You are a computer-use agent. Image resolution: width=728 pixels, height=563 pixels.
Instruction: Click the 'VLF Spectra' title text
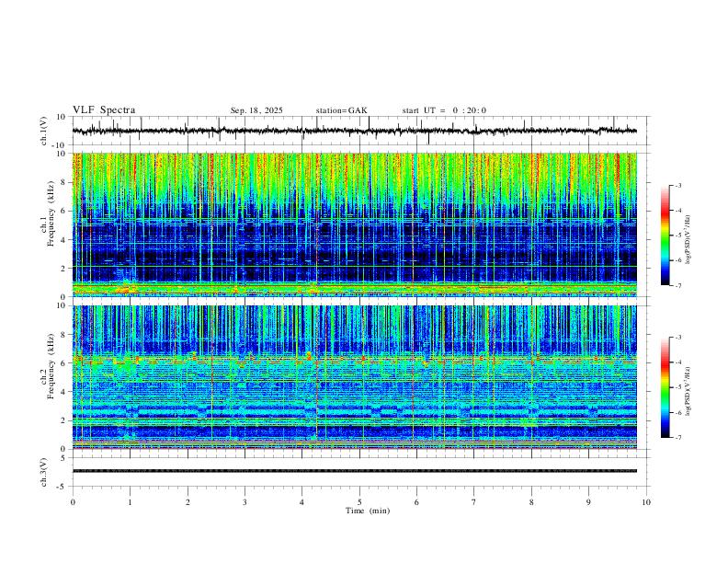pos(104,110)
